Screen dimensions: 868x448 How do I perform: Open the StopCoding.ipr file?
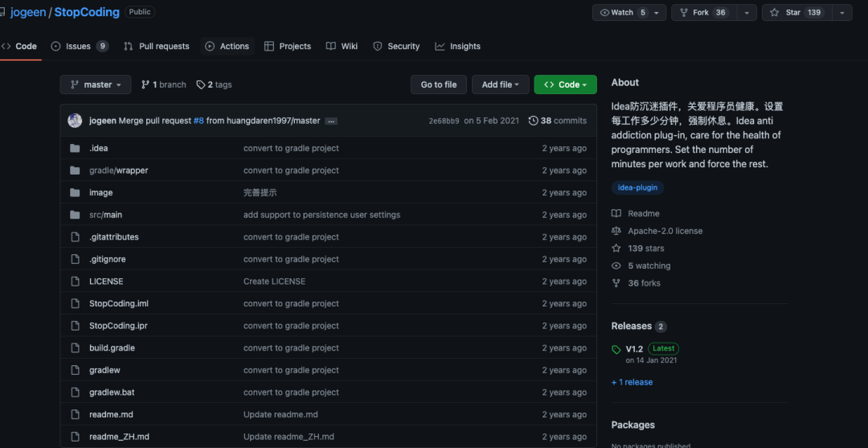pos(118,326)
